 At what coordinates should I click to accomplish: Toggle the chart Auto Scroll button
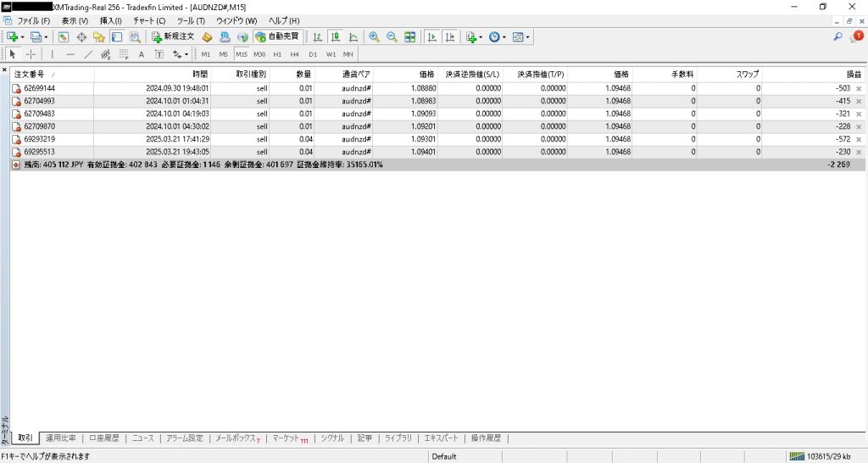431,37
